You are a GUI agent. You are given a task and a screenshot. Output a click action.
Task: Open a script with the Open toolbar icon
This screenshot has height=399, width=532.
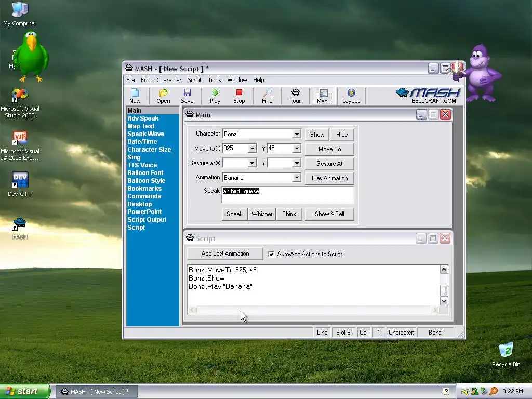163,96
